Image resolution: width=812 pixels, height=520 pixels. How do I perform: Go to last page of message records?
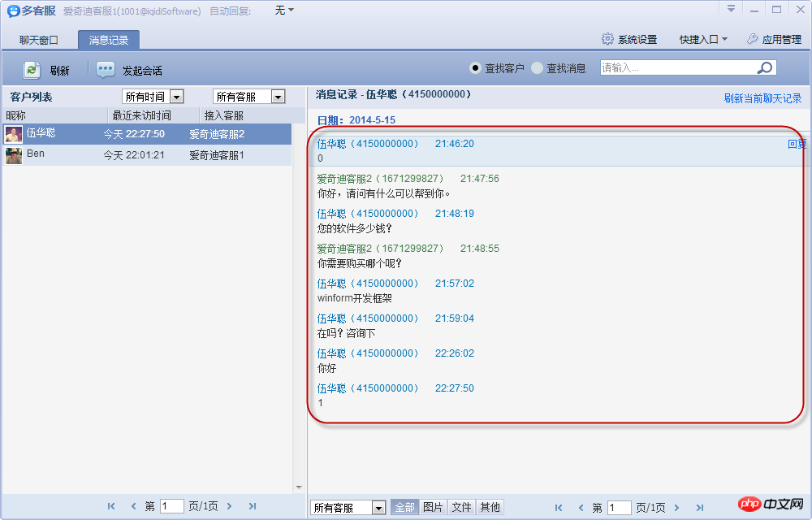pyautogui.click(x=700, y=508)
